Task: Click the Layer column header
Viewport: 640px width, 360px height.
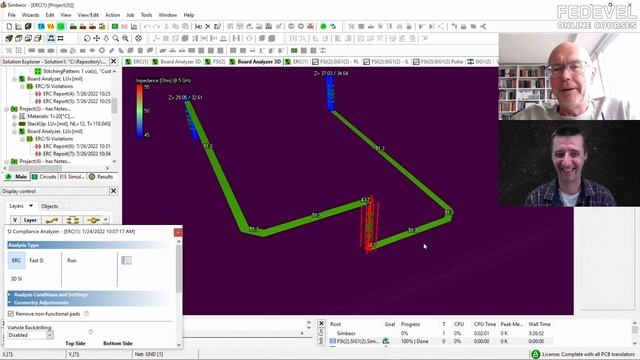Action: coord(31,220)
